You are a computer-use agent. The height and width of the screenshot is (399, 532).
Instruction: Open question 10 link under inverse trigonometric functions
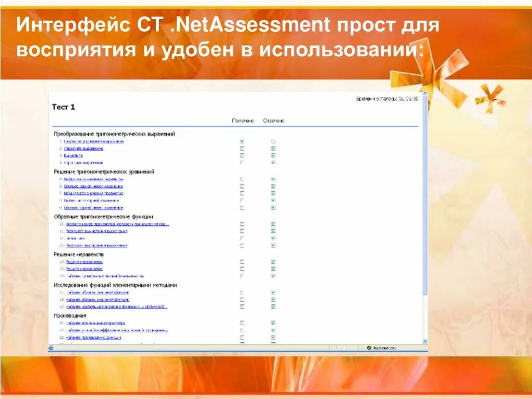tap(117, 224)
